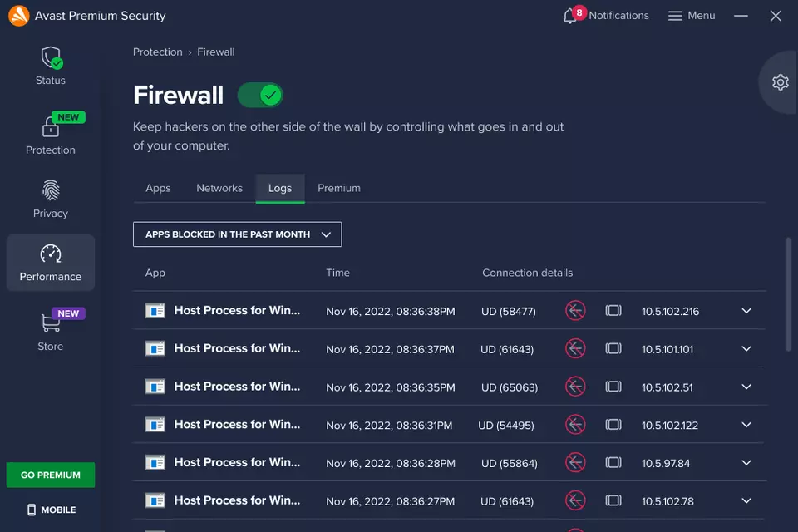Open the Notifications bell icon
Viewport: 798px width, 532px height.
click(569, 17)
